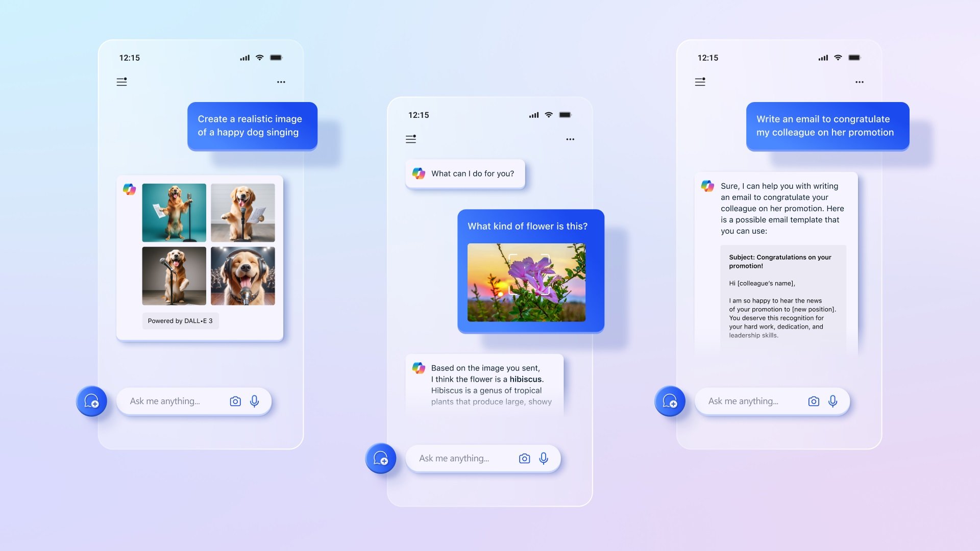Viewport: 980px width, 551px height.
Task: Expand the hamburger menu on left screen
Action: tap(121, 82)
